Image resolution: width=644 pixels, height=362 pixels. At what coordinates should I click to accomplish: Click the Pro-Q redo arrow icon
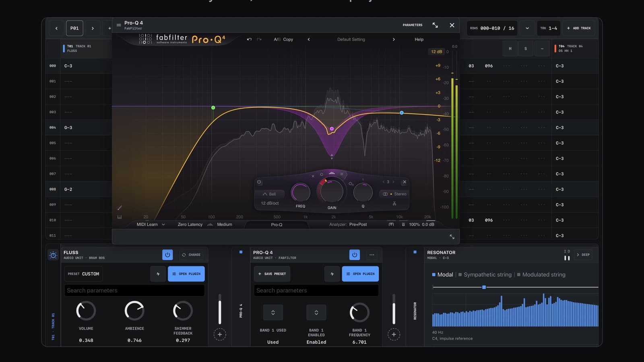259,39
